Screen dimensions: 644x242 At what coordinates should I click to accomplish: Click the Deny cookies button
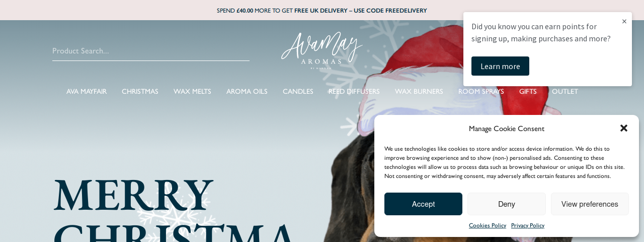pos(507,204)
